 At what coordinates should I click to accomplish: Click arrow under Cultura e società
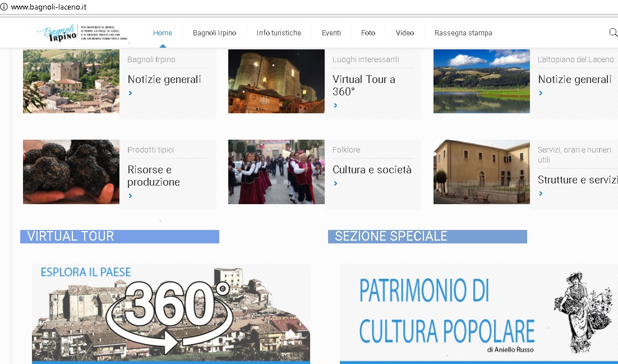(336, 183)
